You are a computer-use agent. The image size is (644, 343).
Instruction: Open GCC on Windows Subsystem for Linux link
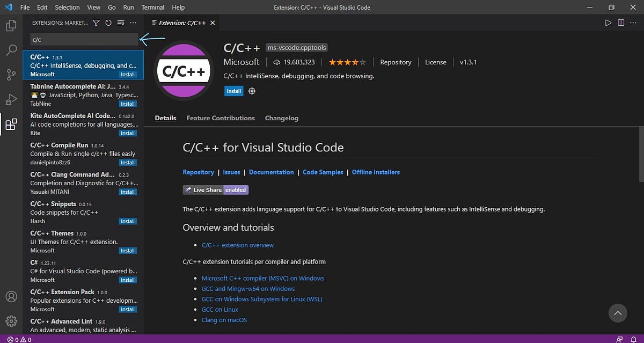pos(262,299)
